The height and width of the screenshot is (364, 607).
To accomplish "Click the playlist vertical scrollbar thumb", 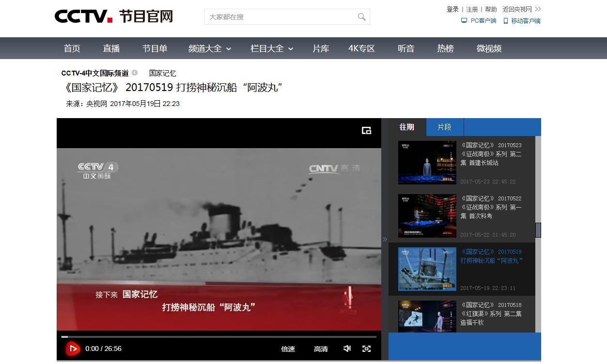I will 538,230.
